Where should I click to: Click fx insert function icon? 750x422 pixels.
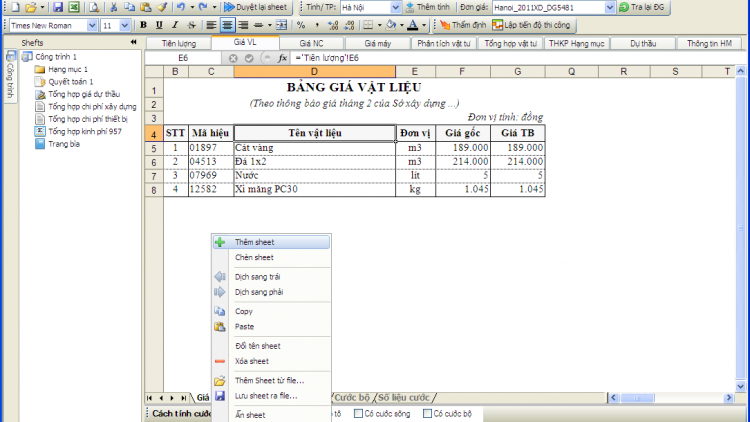click(282, 58)
